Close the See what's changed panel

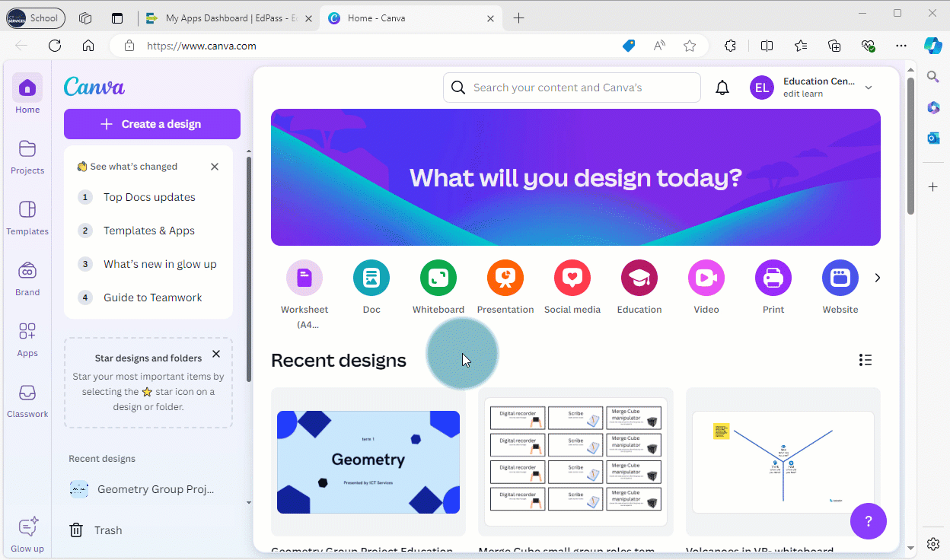(215, 167)
